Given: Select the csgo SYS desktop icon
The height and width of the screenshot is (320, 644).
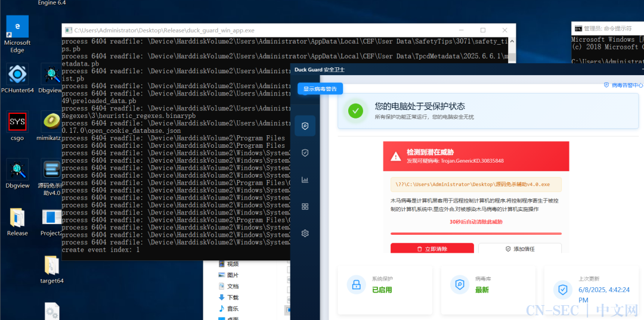Looking at the screenshot, I should point(17,126).
